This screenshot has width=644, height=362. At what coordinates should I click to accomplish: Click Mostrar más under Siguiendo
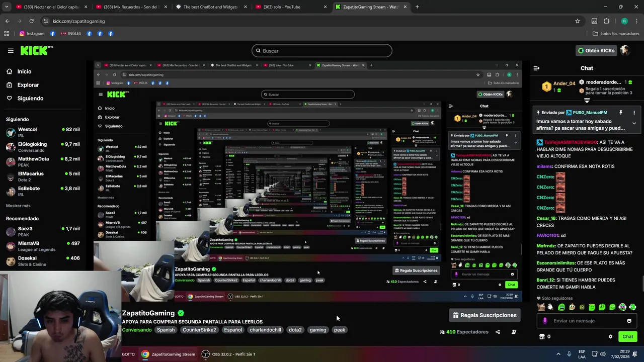[x=18, y=206]
